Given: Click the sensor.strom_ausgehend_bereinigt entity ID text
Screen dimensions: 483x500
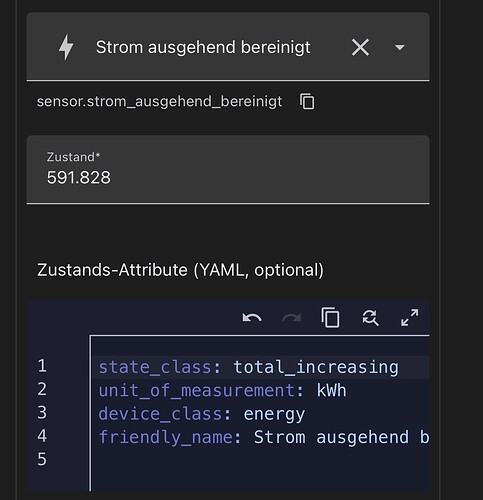Looking at the screenshot, I should [x=159, y=101].
